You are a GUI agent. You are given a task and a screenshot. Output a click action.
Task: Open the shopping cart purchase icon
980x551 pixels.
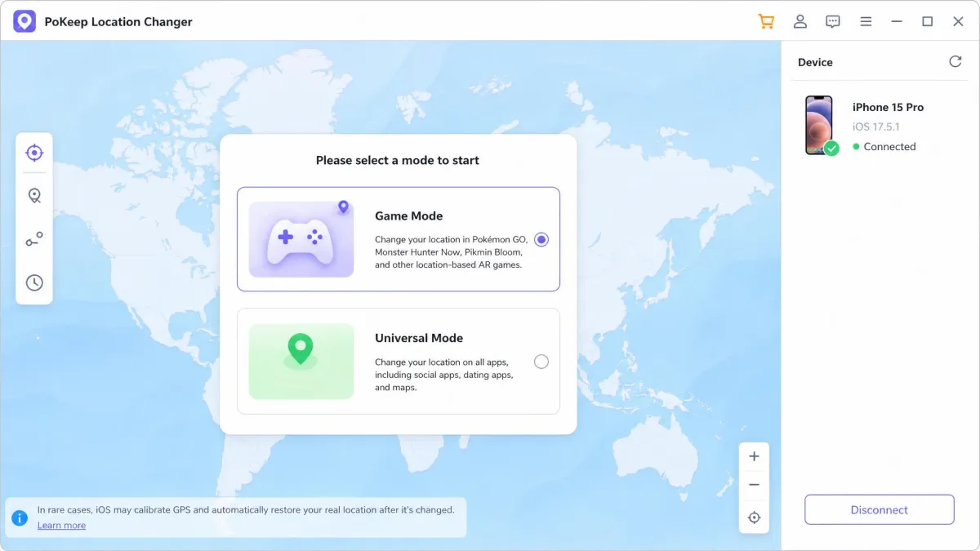click(766, 21)
